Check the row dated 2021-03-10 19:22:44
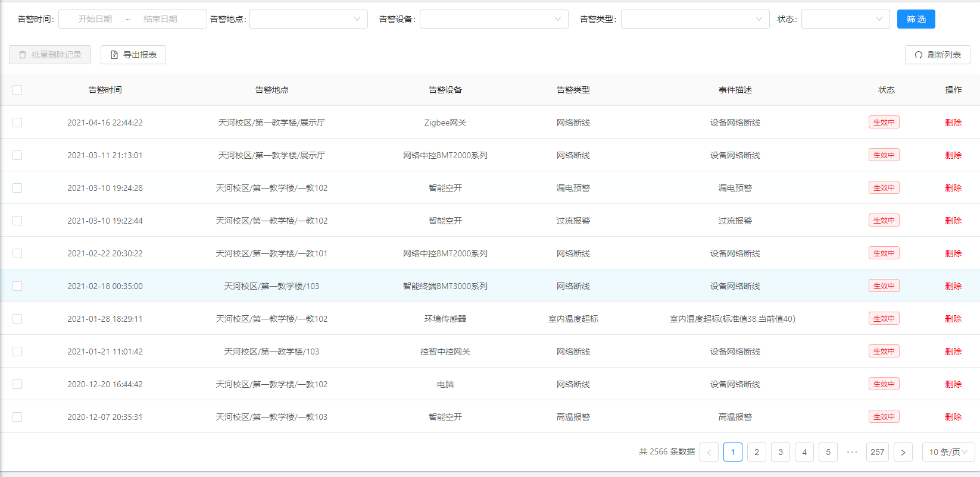 pos(17,221)
